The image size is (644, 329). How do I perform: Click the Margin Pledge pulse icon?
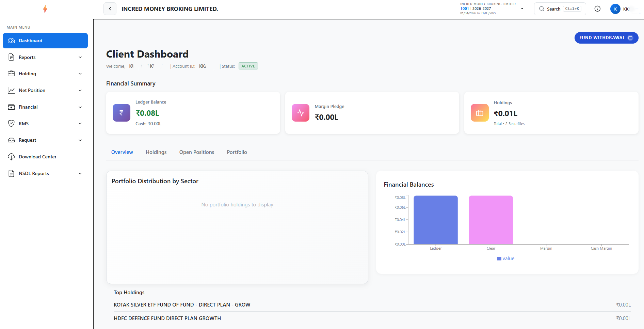[301, 113]
